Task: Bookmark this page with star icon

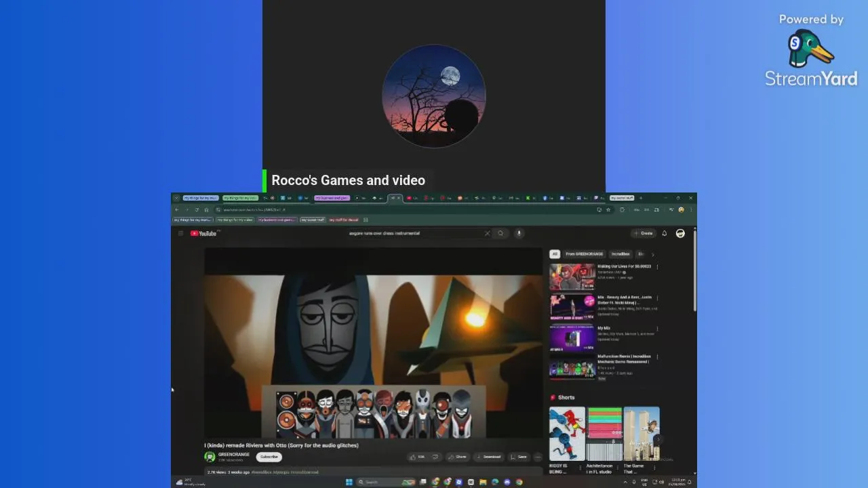Action: pos(608,209)
